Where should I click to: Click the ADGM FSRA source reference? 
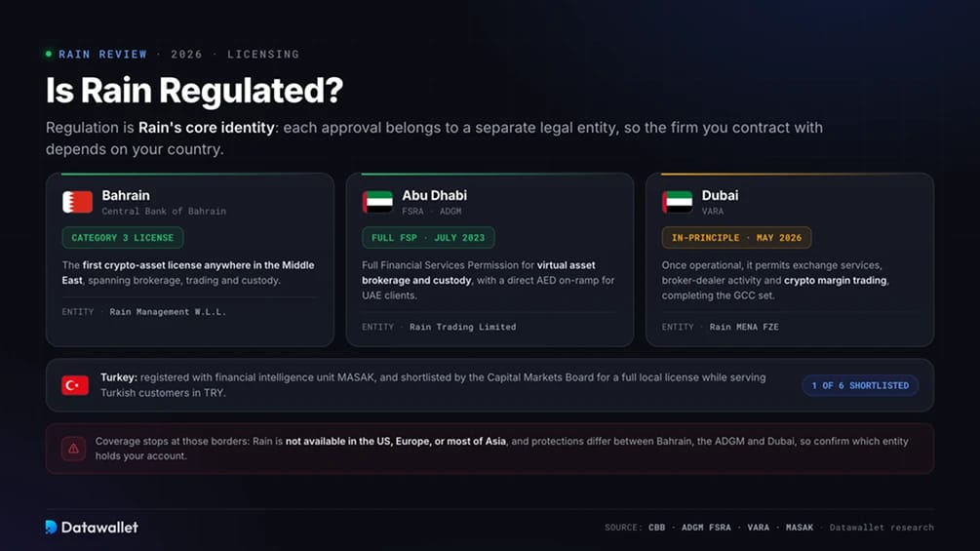click(x=706, y=528)
